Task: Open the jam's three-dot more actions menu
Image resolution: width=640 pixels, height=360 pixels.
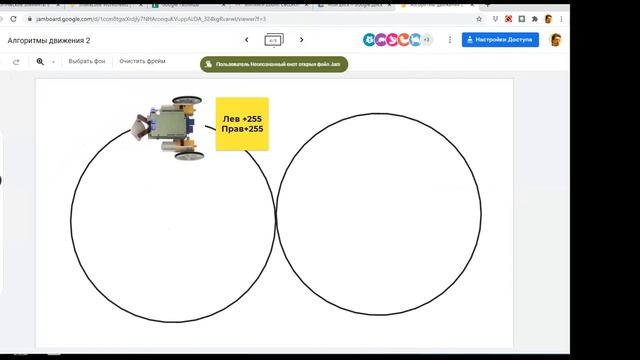Action: pyautogui.click(x=450, y=40)
